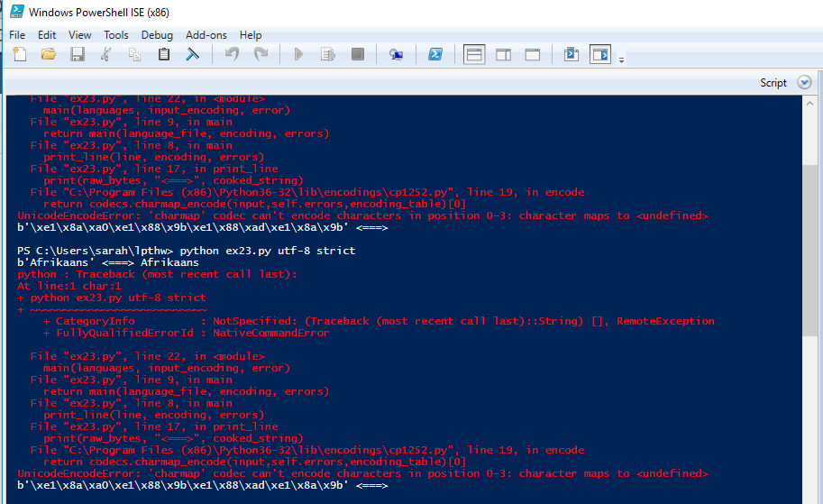The width and height of the screenshot is (823, 504).
Task: Expand the Script pane chevron
Action: (804, 82)
